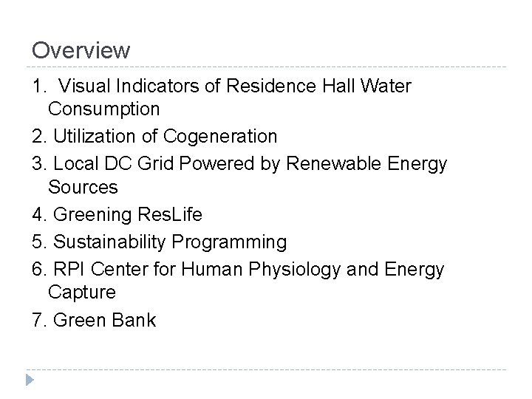This screenshot has height=399, width=532.
Task: Click the dashed divider below the title
Action: coord(266,67)
